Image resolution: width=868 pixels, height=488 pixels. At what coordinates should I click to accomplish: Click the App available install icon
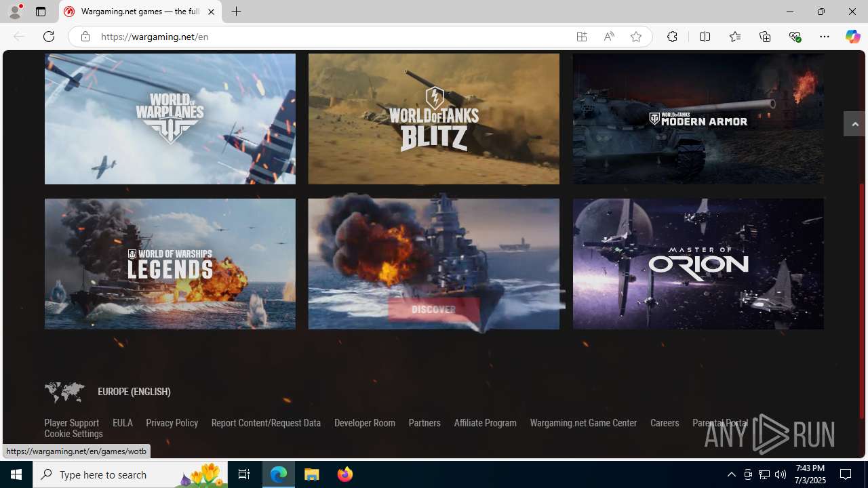(582, 37)
